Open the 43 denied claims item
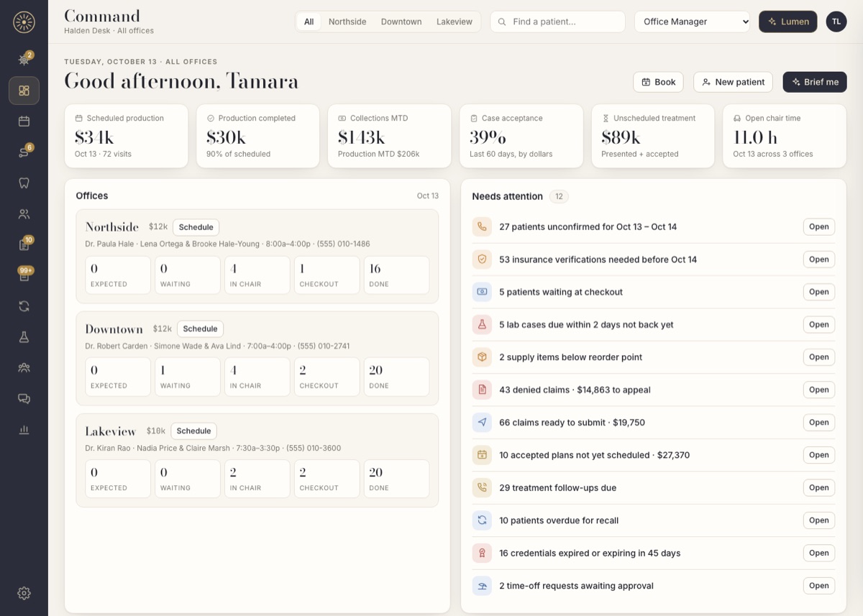Viewport: 863px width, 616px height. pyautogui.click(x=819, y=390)
